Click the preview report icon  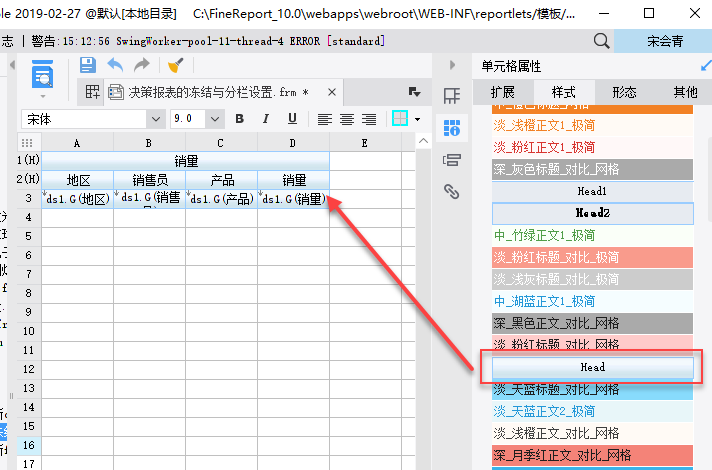pos(42,74)
